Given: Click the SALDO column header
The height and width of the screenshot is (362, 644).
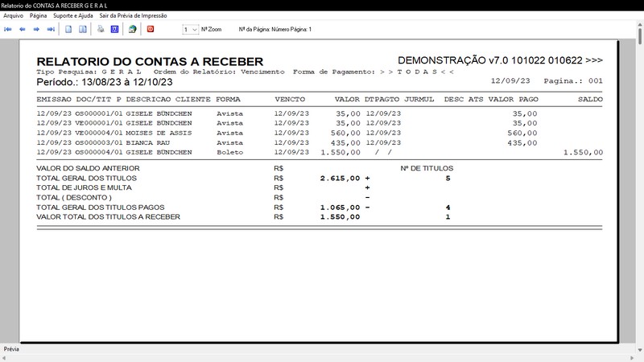Looking at the screenshot, I should click(x=590, y=99).
